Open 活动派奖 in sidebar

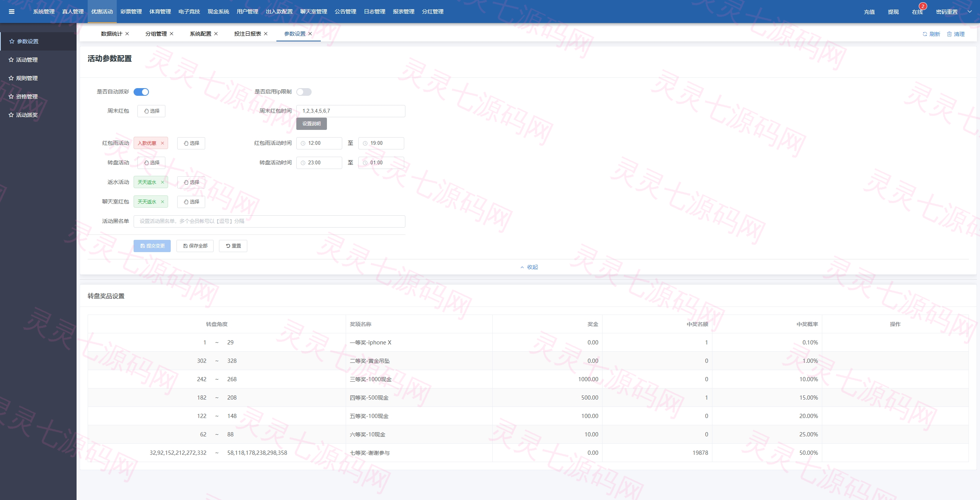point(38,115)
